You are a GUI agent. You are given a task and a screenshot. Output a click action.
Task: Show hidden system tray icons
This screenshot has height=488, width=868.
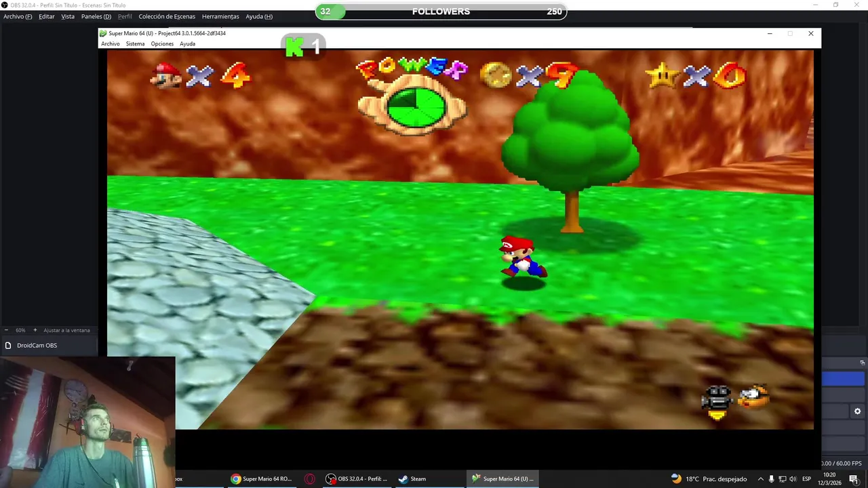760,479
